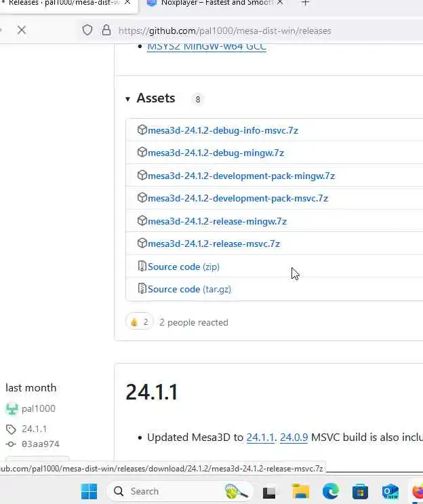Open commit 03aa974

41,444
